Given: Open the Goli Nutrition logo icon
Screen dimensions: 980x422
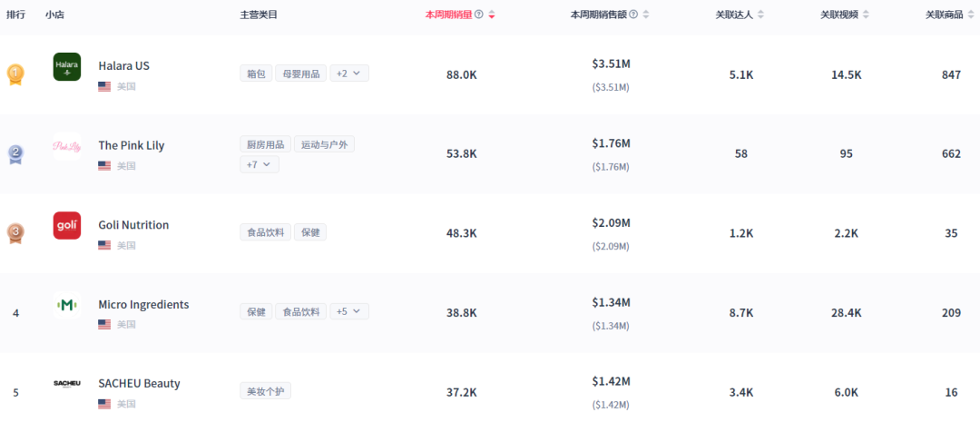Looking at the screenshot, I should (67, 225).
